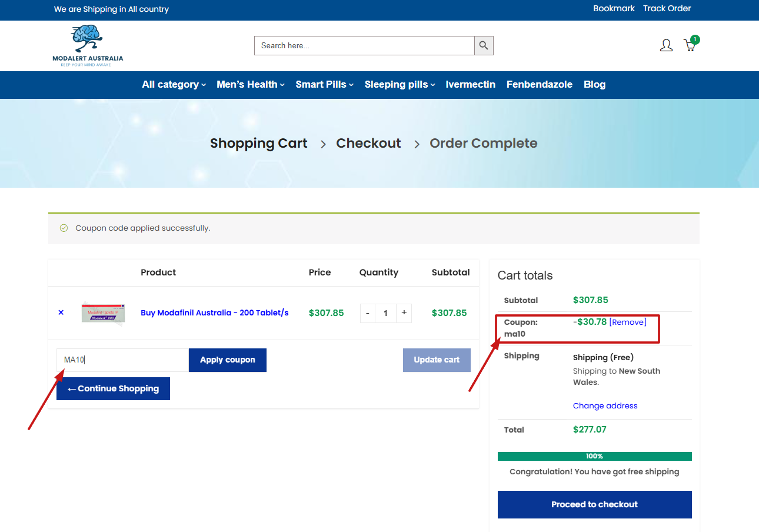Click the search magnifier button
The height and width of the screenshot is (532, 759).
[x=484, y=45]
